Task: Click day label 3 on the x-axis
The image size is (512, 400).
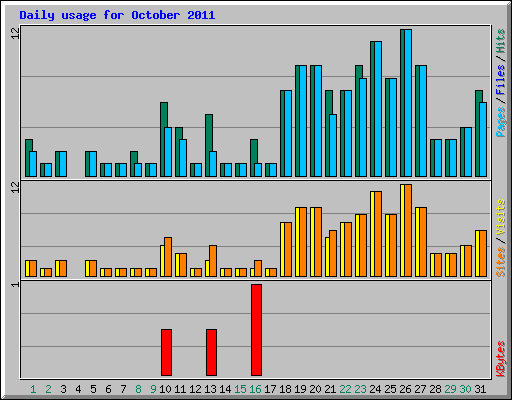Action: (63, 389)
